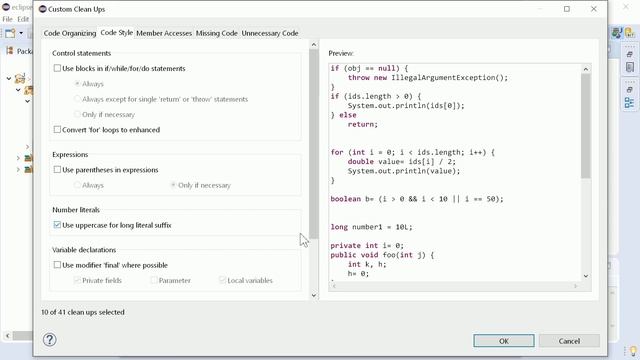Viewport: 640px width, 360px height.
Task: Click the settings panel scroll down arrow
Action: coord(313,295)
